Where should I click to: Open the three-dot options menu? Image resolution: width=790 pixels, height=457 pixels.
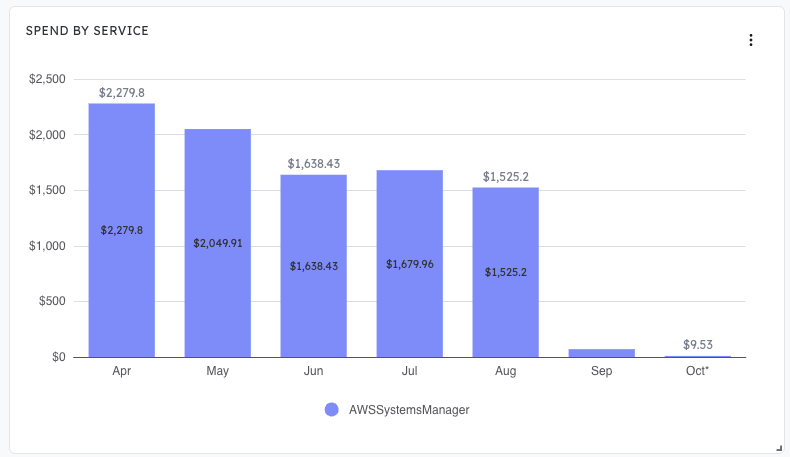pos(751,40)
